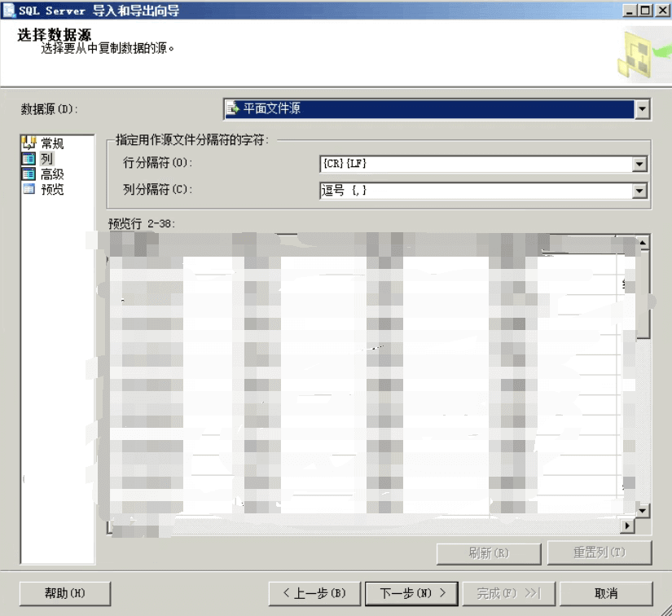Select the 高级 label in left pane
This screenshot has height=616, width=672.
[52, 174]
